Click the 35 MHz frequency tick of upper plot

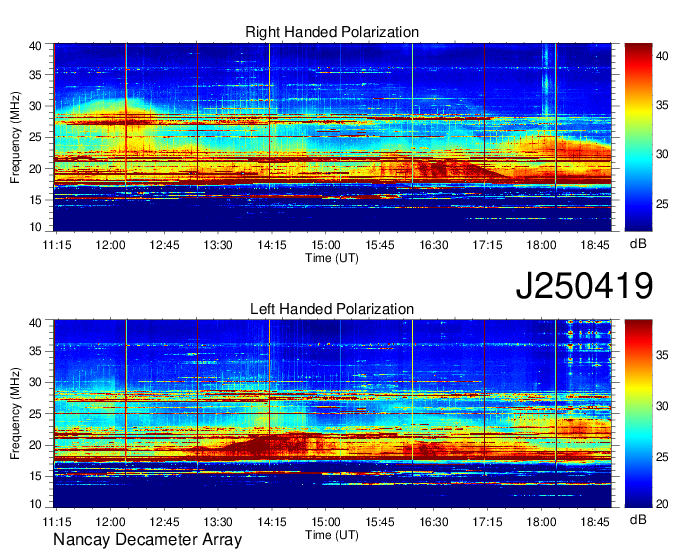point(35,75)
